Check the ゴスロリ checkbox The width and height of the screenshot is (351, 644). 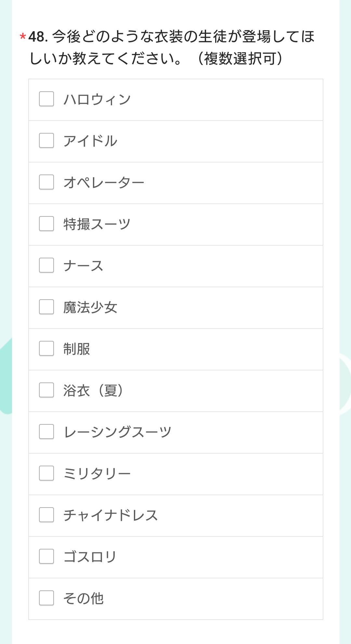tap(46, 557)
